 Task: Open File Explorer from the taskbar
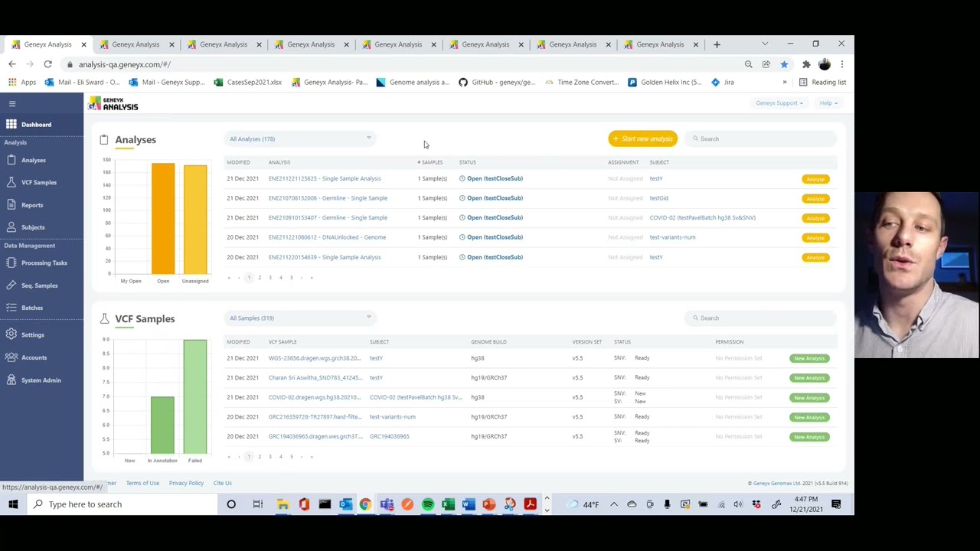(x=283, y=504)
